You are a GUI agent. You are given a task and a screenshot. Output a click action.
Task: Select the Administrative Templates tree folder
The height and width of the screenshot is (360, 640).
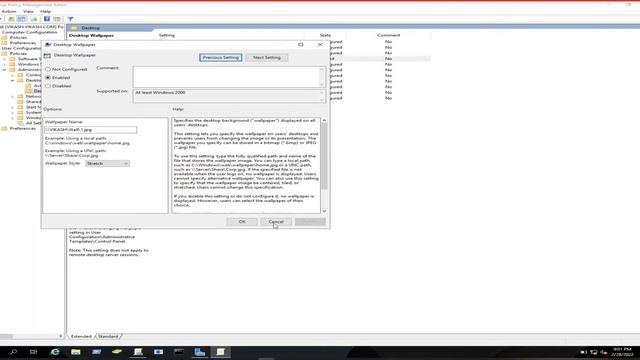pos(29,69)
